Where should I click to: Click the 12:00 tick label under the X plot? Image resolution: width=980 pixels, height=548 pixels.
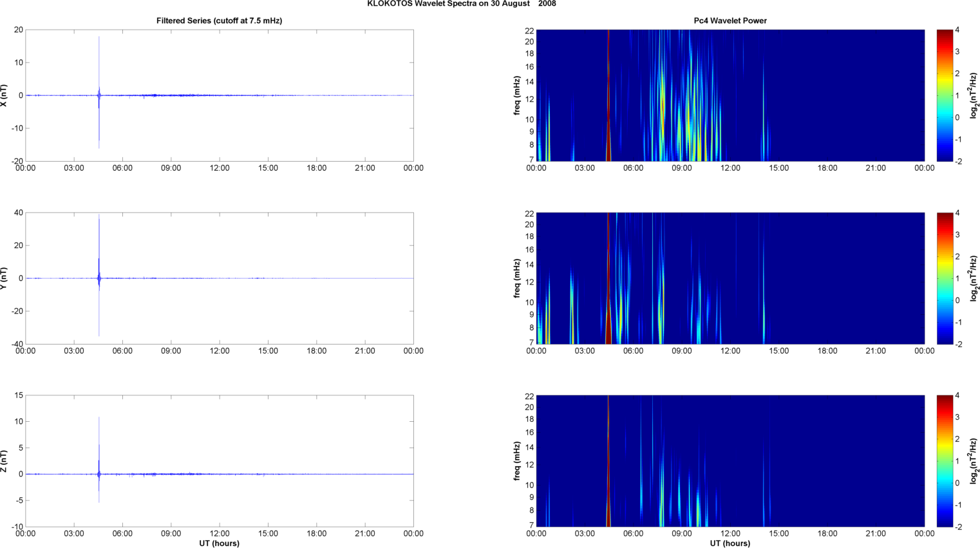219,168
